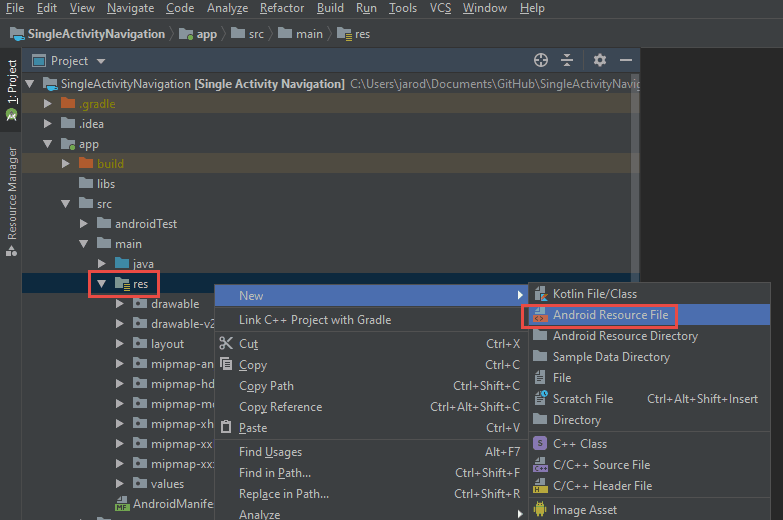Click the Copy icon in context menu
Image resolution: width=783 pixels, height=520 pixels.
225,365
